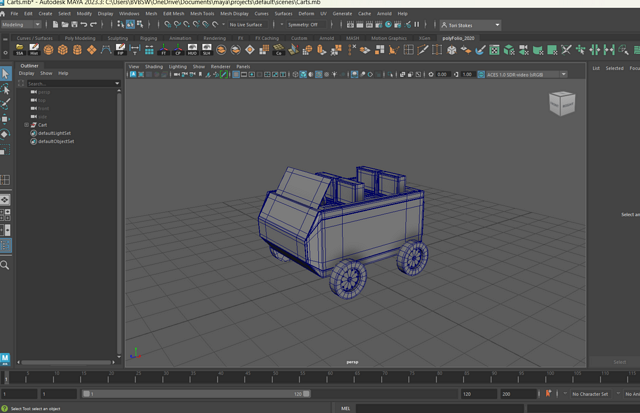Image resolution: width=640 pixels, height=413 pixels.
Task: Expand the Cart group in Outliner
Action: pos(26,125)
